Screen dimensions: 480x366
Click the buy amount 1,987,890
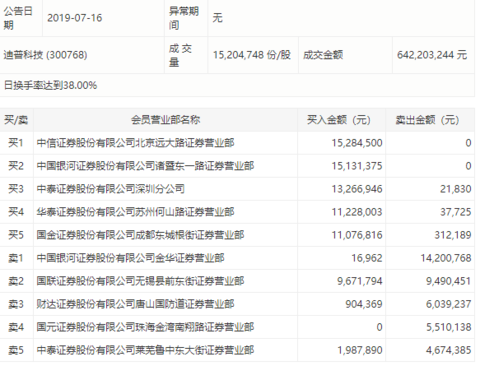(x=360, y=350)
